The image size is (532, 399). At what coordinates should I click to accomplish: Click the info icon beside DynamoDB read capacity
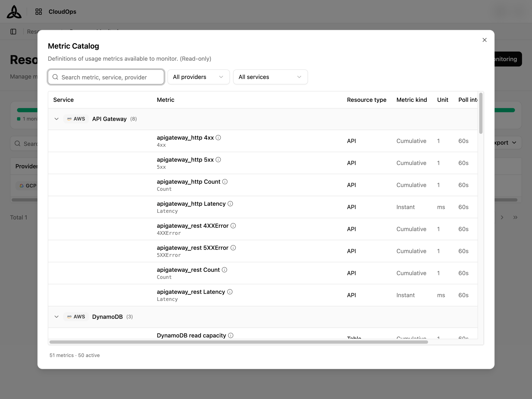point(231,335)
